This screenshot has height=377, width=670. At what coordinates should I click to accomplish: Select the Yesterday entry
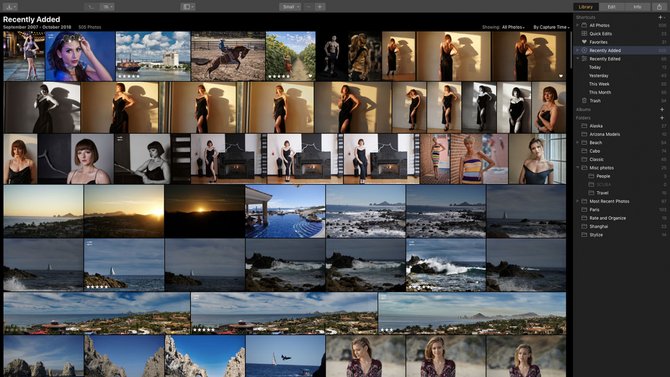click(x=599, y=76)
